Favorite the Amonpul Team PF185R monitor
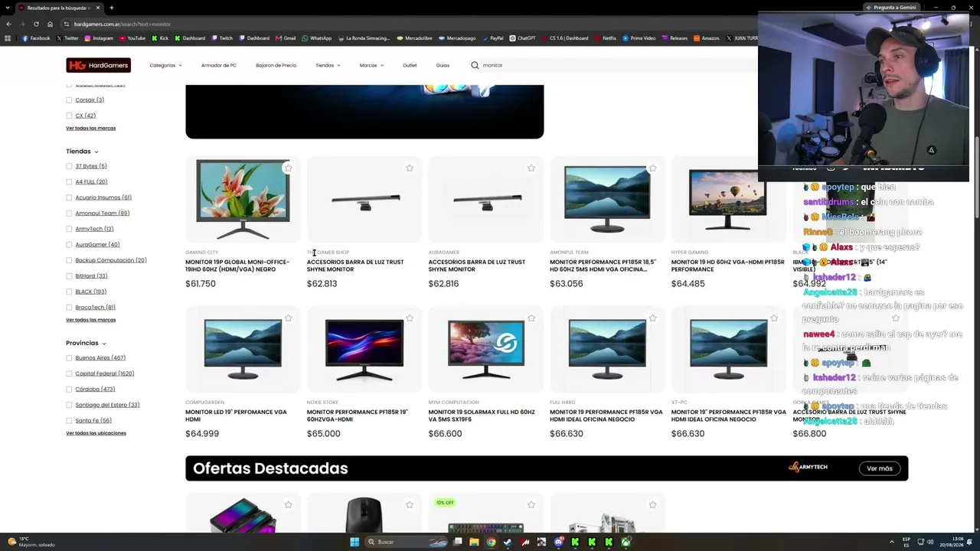This screenshot has width=980, height=551. coord(652,168)
